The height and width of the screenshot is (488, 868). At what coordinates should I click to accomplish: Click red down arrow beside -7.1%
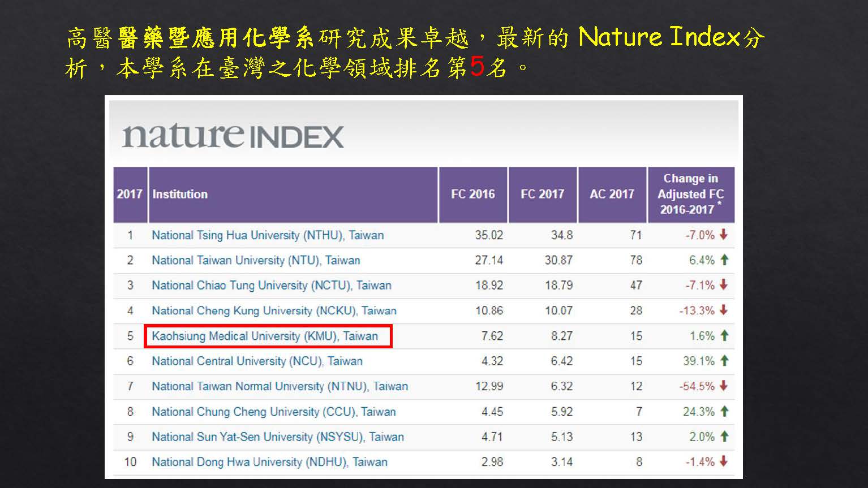pyautogui.click(x=724, y=284)
